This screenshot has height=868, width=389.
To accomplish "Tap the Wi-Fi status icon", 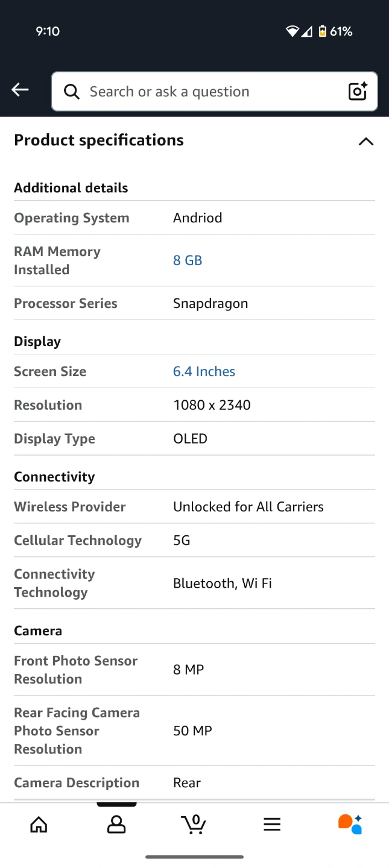I will point(292,31).
